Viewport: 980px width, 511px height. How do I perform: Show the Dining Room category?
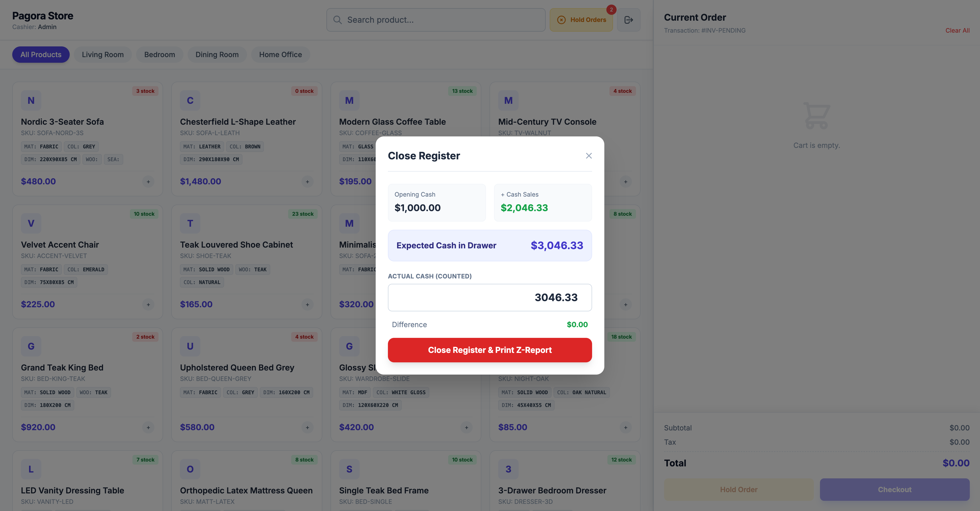click(x=217, y=55)
